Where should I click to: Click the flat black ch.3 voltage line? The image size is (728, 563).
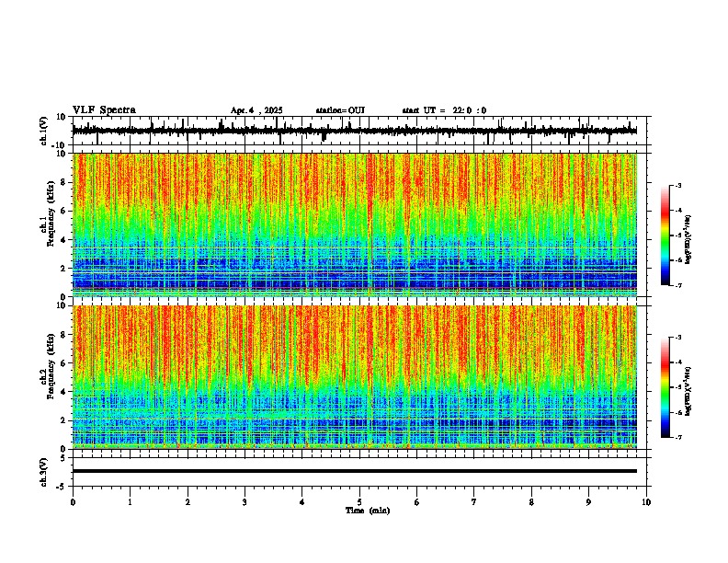[x=354, y=471]
